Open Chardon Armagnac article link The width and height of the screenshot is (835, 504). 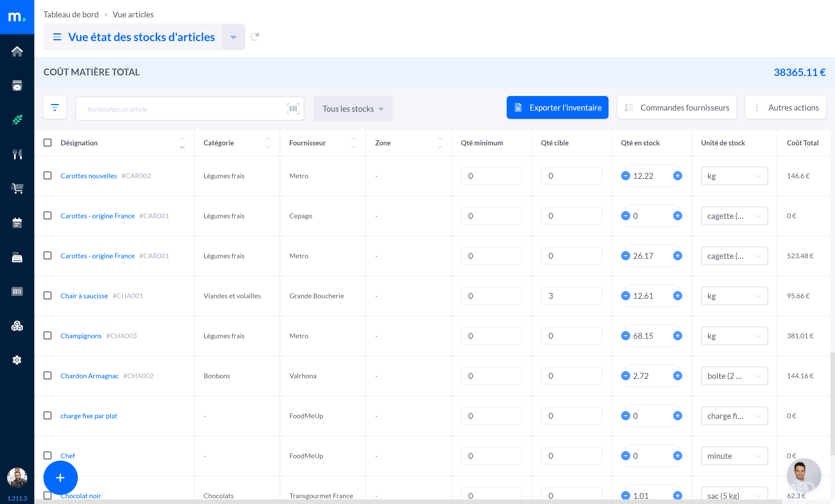coord(90,376)
